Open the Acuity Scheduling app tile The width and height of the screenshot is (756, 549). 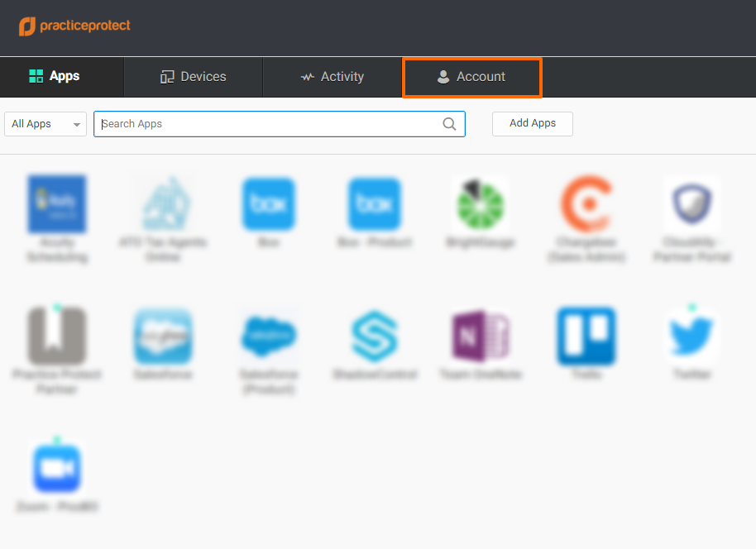pyautogui.click(x=57, y=204)
